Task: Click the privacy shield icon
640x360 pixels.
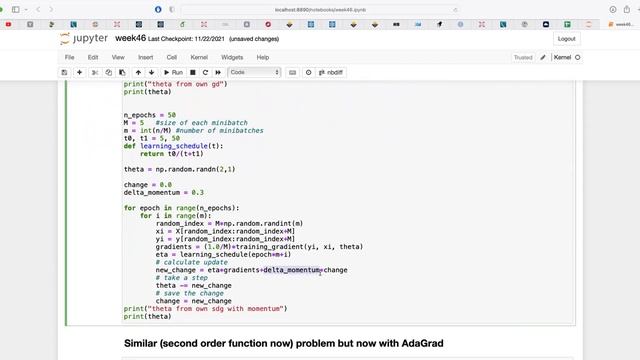Action: coord(172,9)
